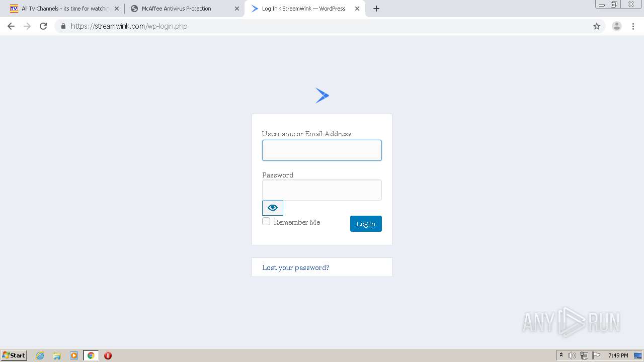
Task: Click the address bar URL
Action: click(x=129, y=26)
